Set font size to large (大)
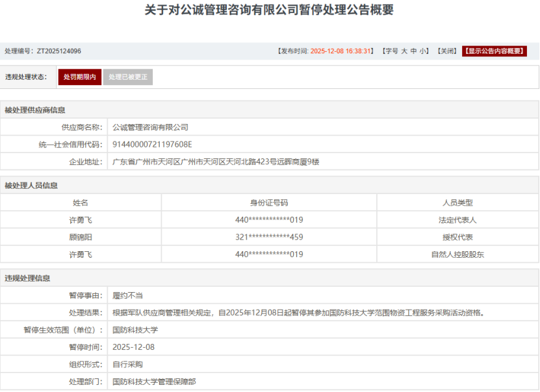 [x=404, y=51]
